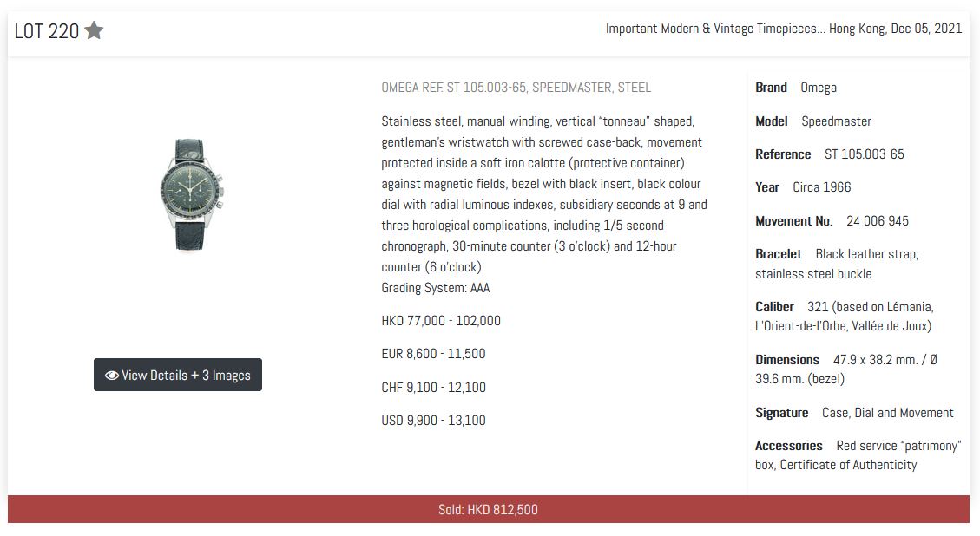This screenshot has height=536, width=980.
Task: Select the EUR 8,600 - 11,500 estimate
Action: [x=433, y=354]
